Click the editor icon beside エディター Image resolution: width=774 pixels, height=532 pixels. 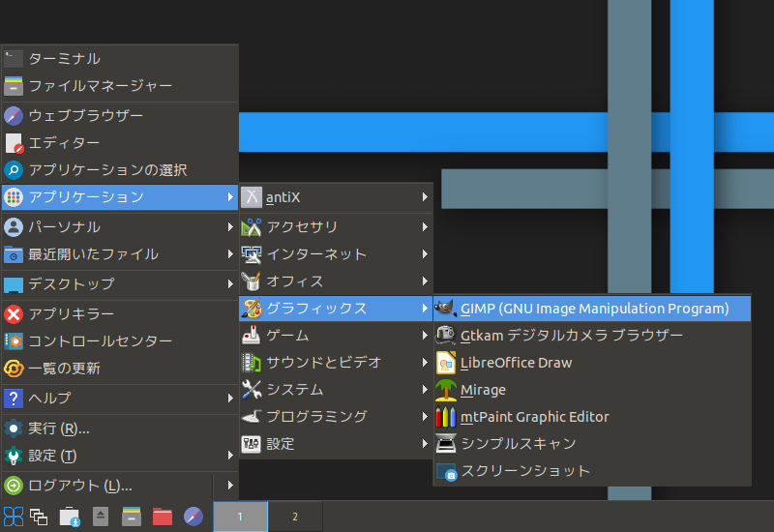[14, 143]
